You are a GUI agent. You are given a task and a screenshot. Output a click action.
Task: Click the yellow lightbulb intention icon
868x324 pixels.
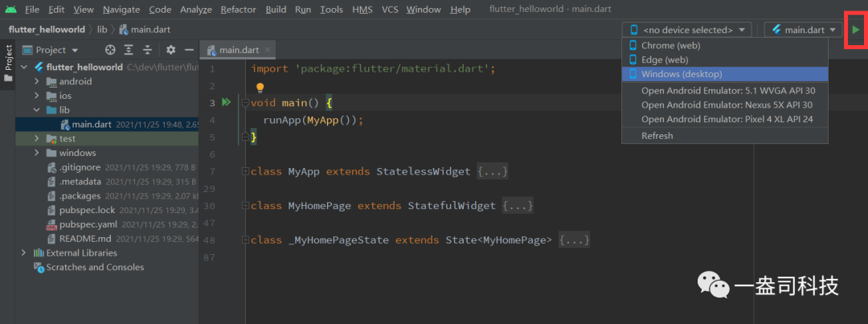pyautogui.click(x=260, y=88)
